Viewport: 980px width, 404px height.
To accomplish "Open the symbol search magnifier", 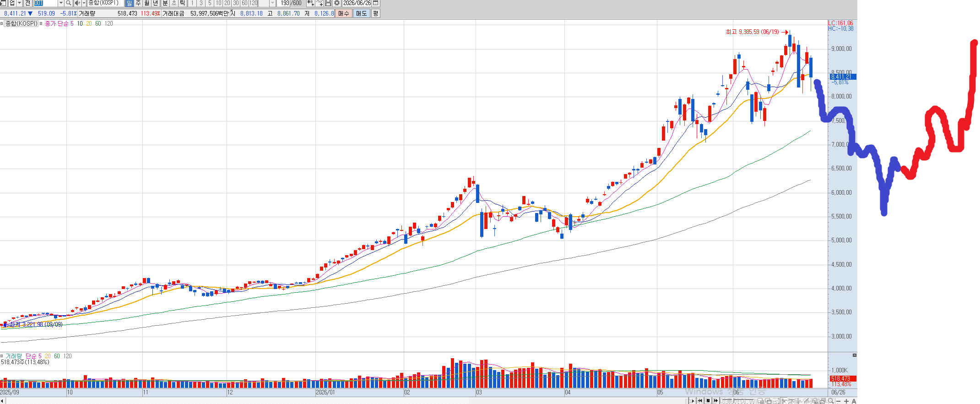I will coord(68,3).
